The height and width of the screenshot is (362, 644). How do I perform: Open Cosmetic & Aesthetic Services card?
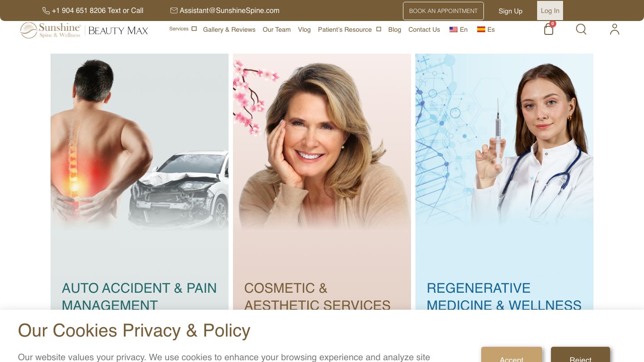pyautogui.click(x=322, y=181)
